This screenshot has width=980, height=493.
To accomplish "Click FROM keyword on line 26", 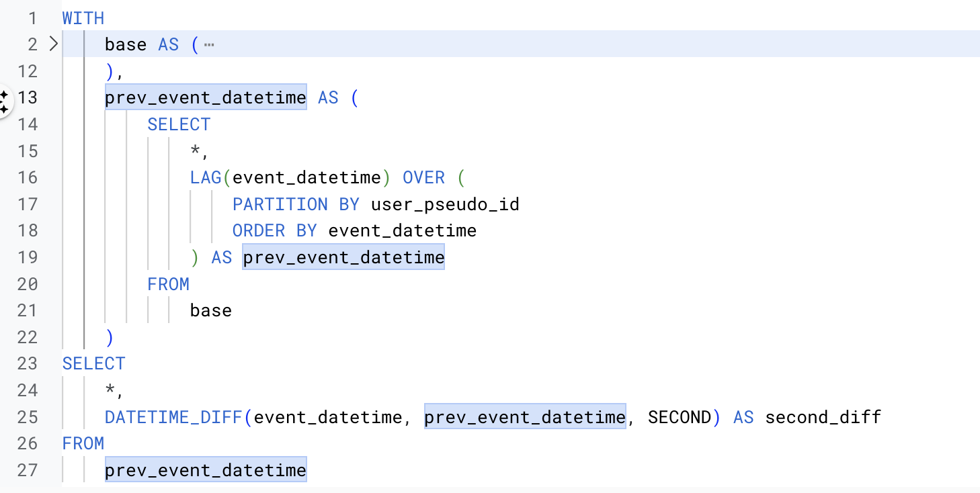I will pos(83,443).
